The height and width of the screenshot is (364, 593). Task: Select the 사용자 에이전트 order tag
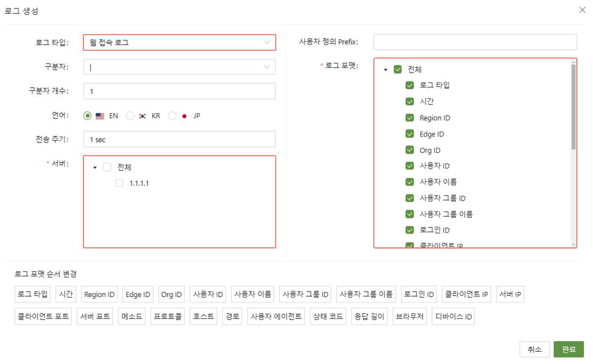click(x=276, y=316)
